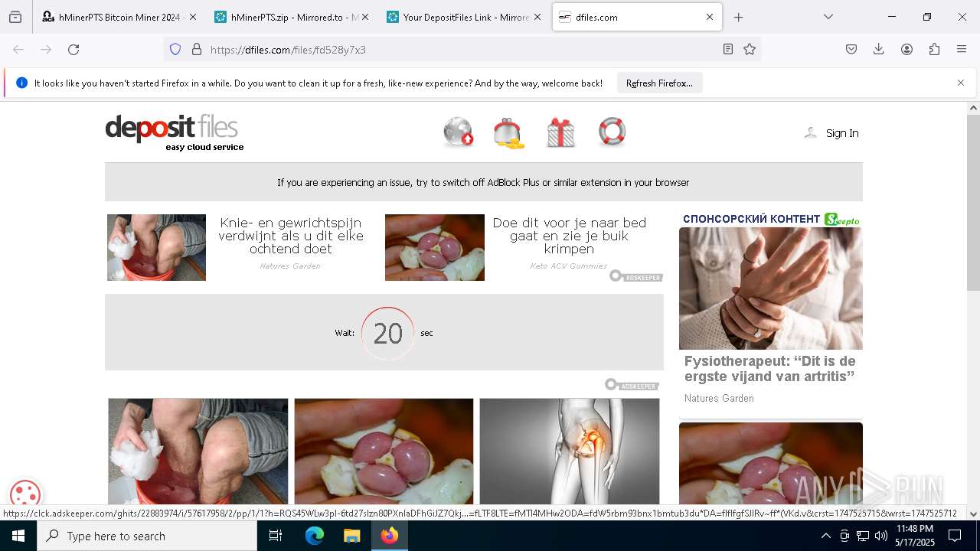Click the globe upload icon
Screen dimensions: 980x551
click(459, 132)
